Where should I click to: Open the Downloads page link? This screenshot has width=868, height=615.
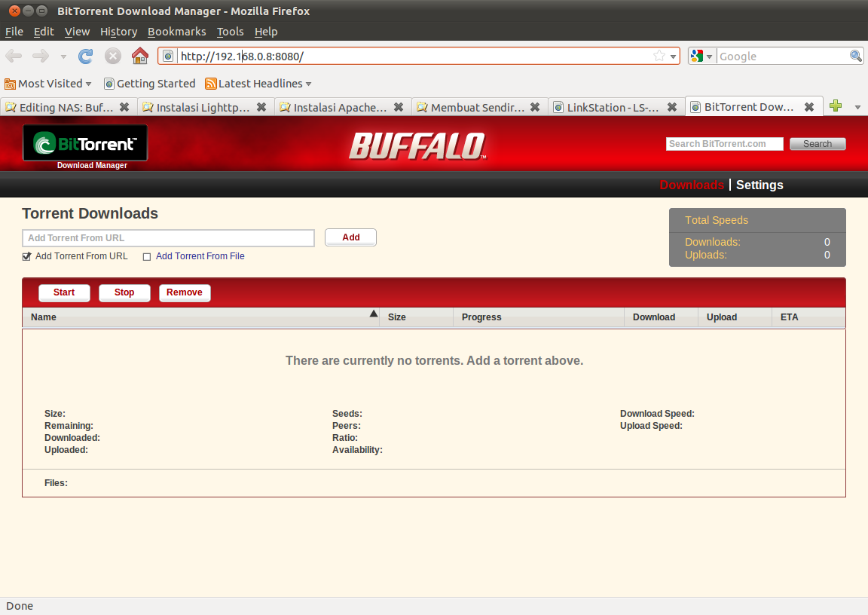tap(692, 185)
